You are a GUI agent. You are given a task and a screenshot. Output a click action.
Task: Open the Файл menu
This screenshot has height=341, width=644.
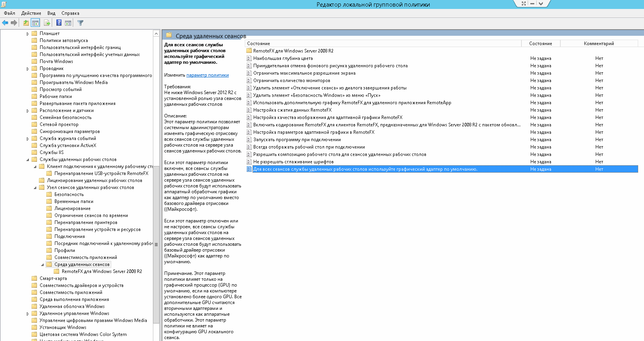(x=9, y=13)
